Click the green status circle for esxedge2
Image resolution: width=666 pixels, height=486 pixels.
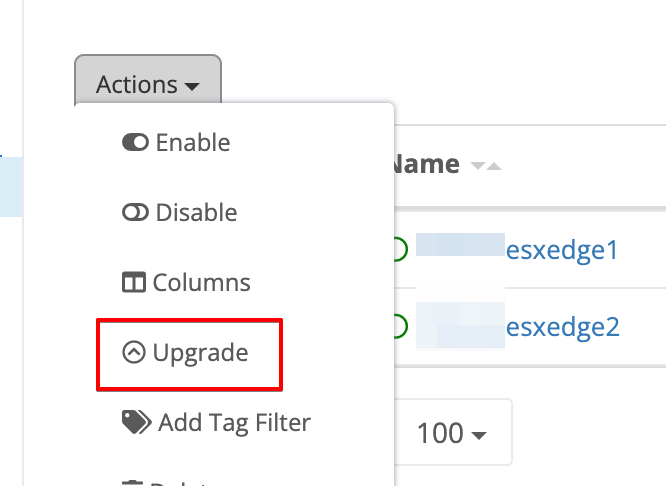397,326
